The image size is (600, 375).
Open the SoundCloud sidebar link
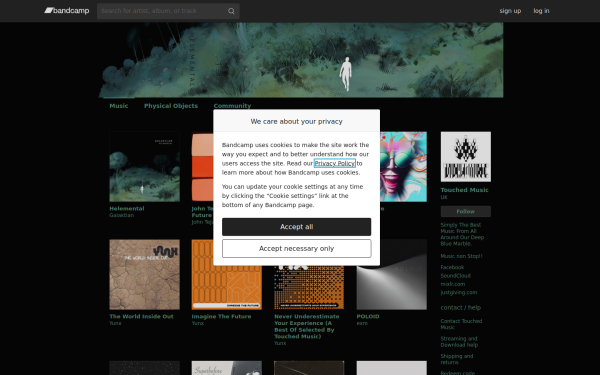click(455, 276)
